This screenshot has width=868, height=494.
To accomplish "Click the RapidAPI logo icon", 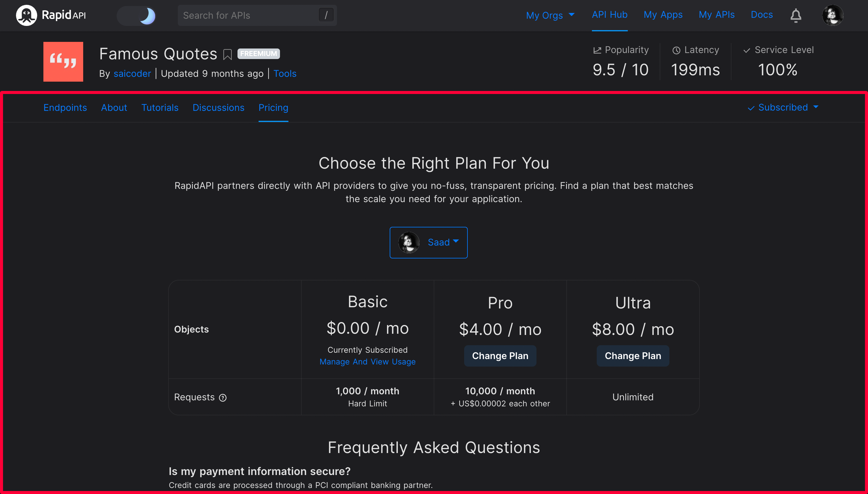I will click(x=26, y=15).
